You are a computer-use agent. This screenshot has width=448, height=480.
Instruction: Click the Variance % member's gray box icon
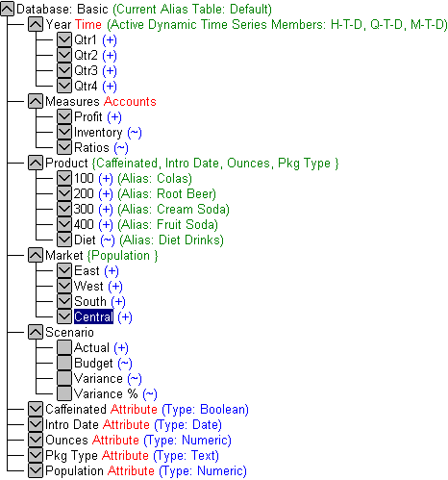click(64, 393)
